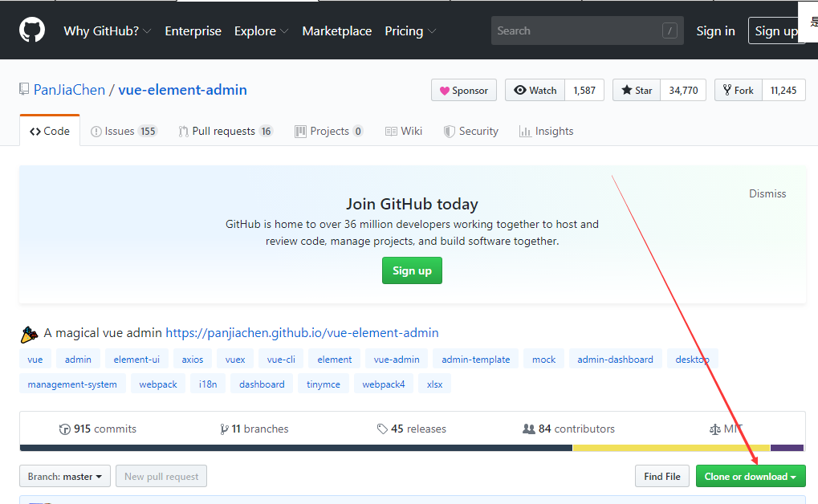Focus the GitHub search field
Screen dimensions: 818x504
click(x=587, y=30)
